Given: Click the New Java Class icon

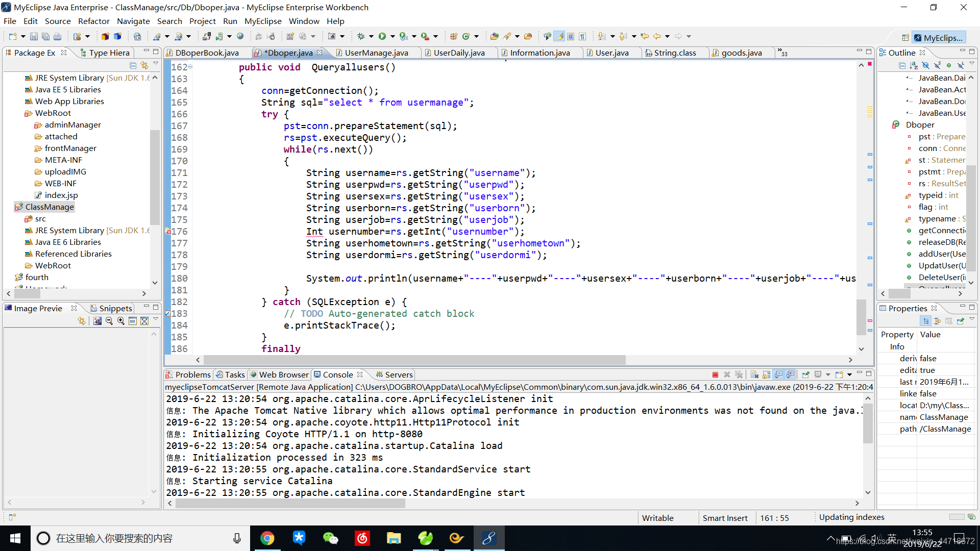Looking at the screenshot, I should pos(466,36).
